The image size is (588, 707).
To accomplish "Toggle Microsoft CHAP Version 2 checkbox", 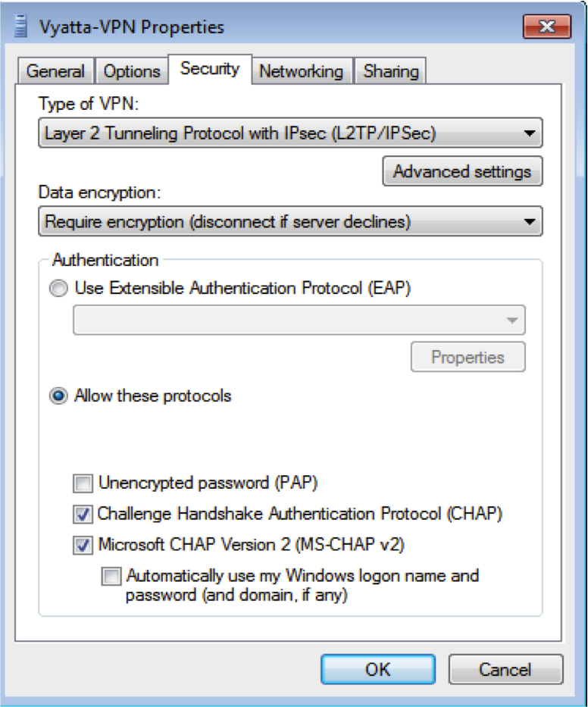I will (83, 545).
